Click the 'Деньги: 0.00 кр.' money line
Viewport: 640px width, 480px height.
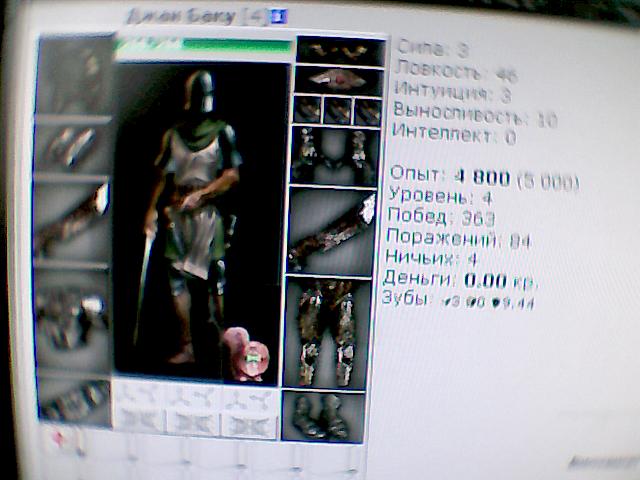(460, 280)
